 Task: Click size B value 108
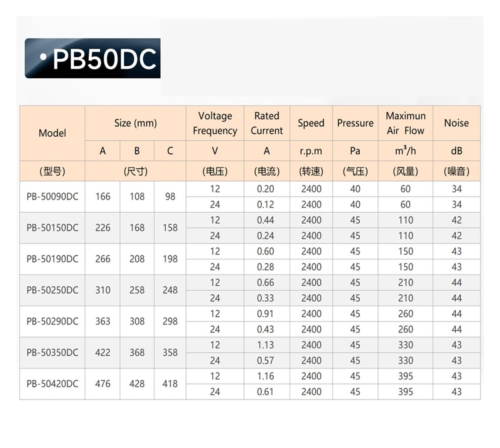pos(137,197)
